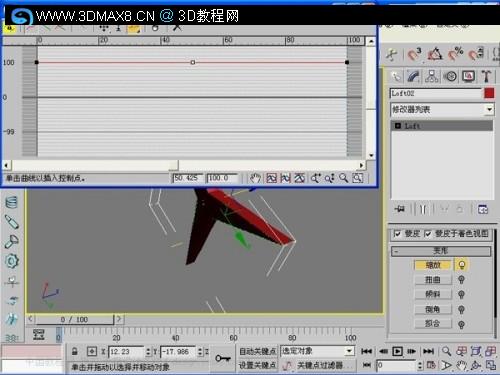
Task: Toggle lightbulb beside 扭曲 deformation
Action: tap(461, 280)
